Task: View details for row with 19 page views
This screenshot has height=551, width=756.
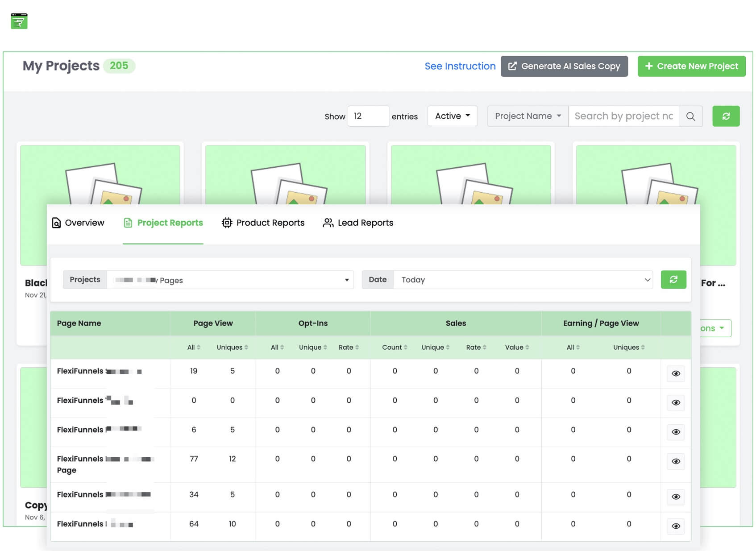Action: tap(676, 373)
